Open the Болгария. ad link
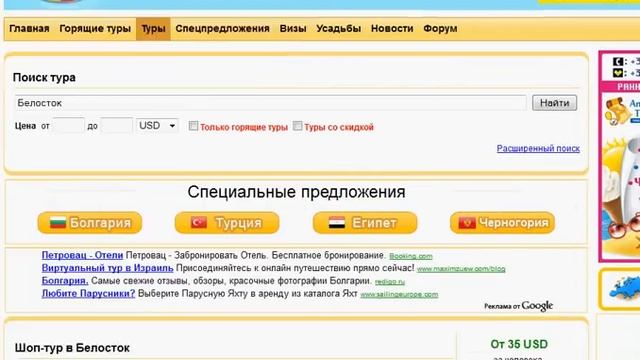The height and width of the screenshot is (360, 640). pos(65,281)
